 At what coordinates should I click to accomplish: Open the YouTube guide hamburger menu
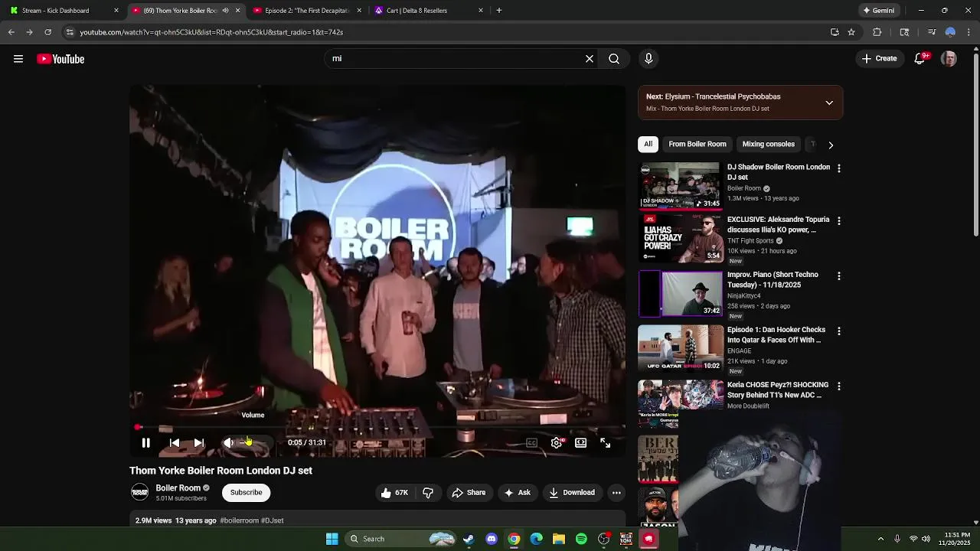[18, 59]
